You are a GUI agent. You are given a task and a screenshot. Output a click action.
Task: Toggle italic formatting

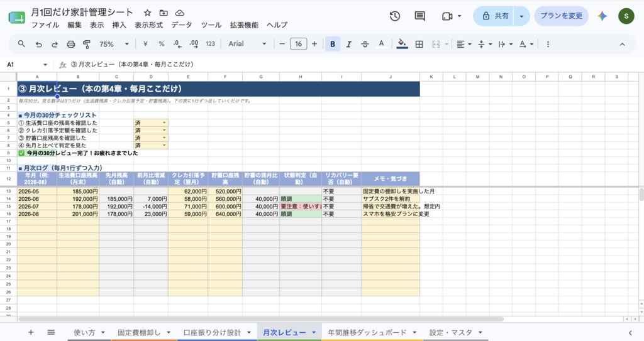coord(348,44)
